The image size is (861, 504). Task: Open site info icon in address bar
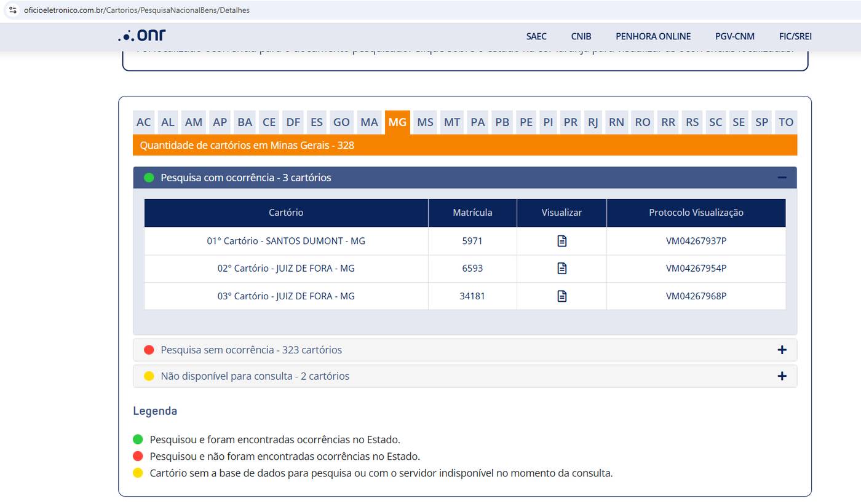pos(12,10)
